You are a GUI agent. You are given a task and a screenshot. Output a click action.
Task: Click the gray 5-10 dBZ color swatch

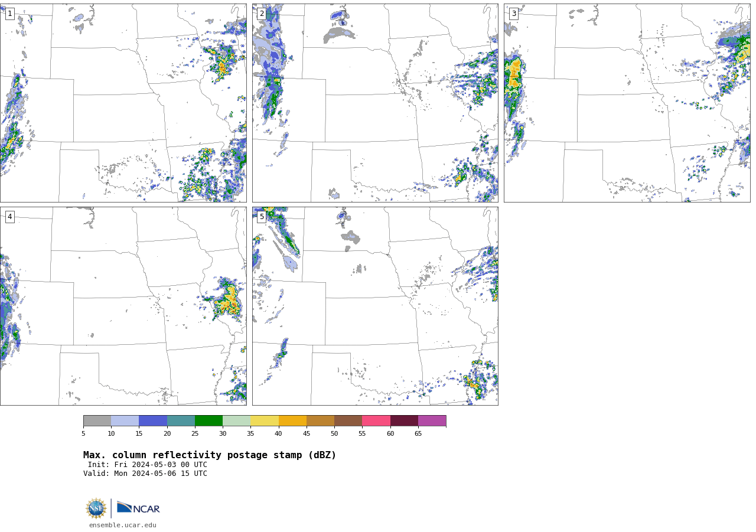(x=97, y=420)
